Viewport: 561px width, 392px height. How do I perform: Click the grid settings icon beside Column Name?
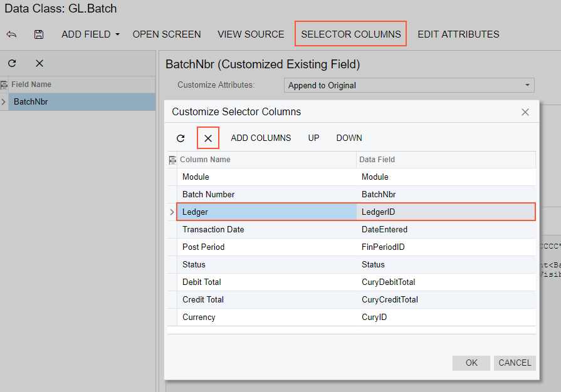point(172,160)
